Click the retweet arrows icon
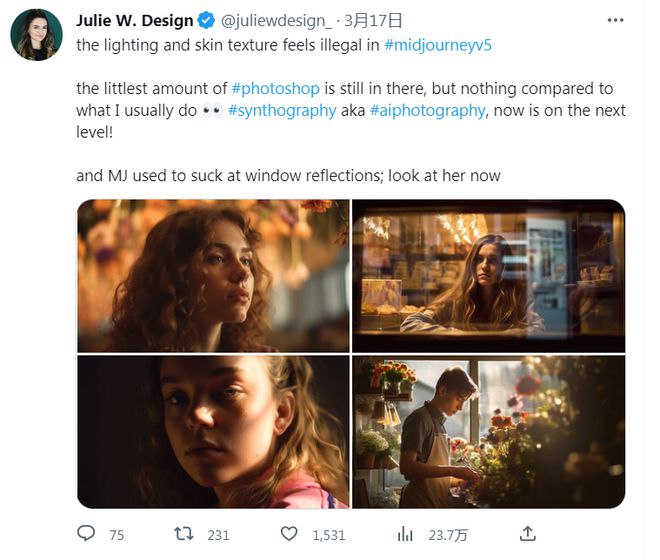Screen dimensions: 660x560 (184, 534)
